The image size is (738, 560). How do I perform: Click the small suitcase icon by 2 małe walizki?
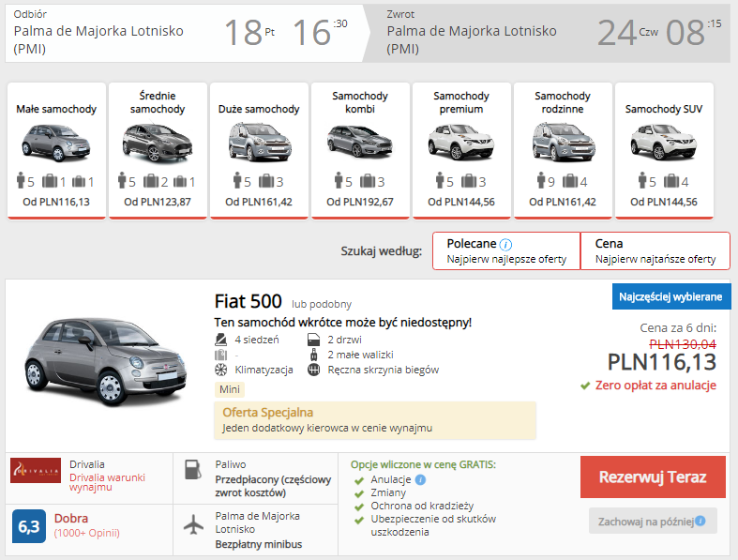point(313,355)
